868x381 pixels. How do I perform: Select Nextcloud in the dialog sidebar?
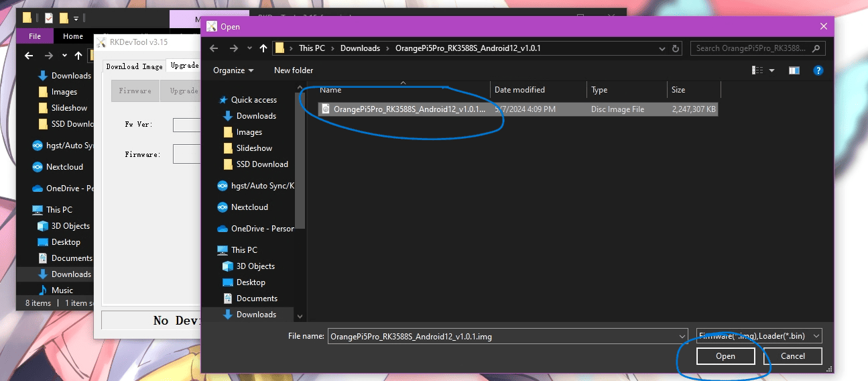249,207
